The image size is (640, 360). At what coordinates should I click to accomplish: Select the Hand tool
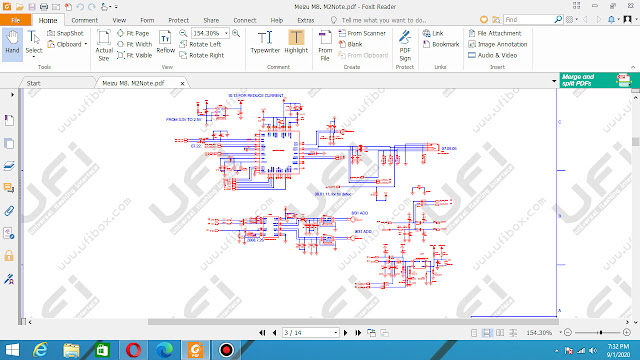[x=12, y=44]
